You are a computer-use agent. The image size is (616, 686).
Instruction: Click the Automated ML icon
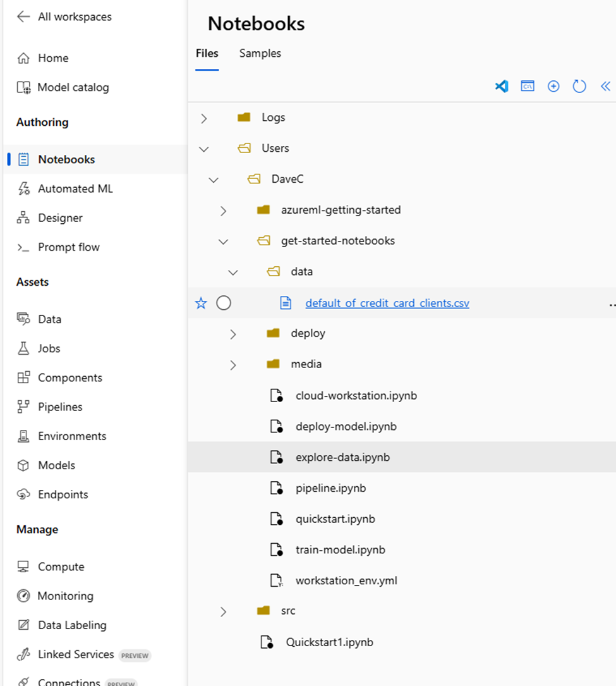(23, 188)
